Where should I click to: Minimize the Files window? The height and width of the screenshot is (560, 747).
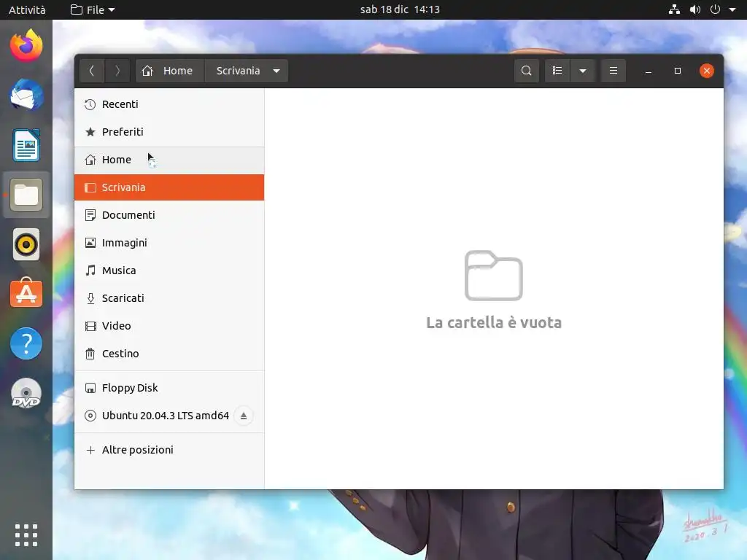(x=649, y=71)
